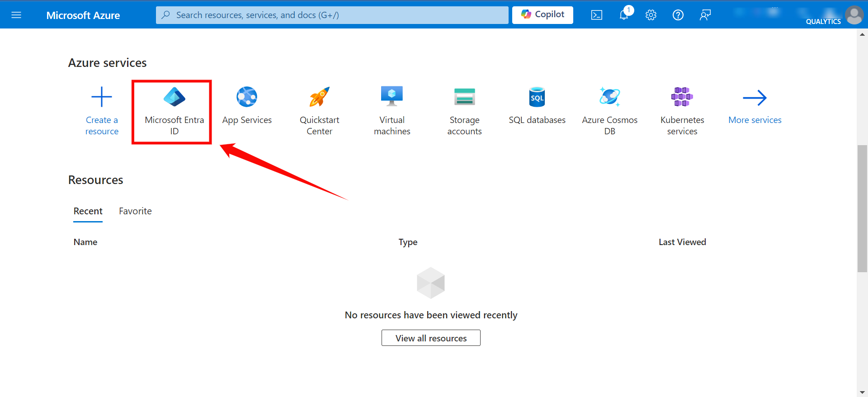
Task: Open the App Services icon
Action: click(247, 97)
